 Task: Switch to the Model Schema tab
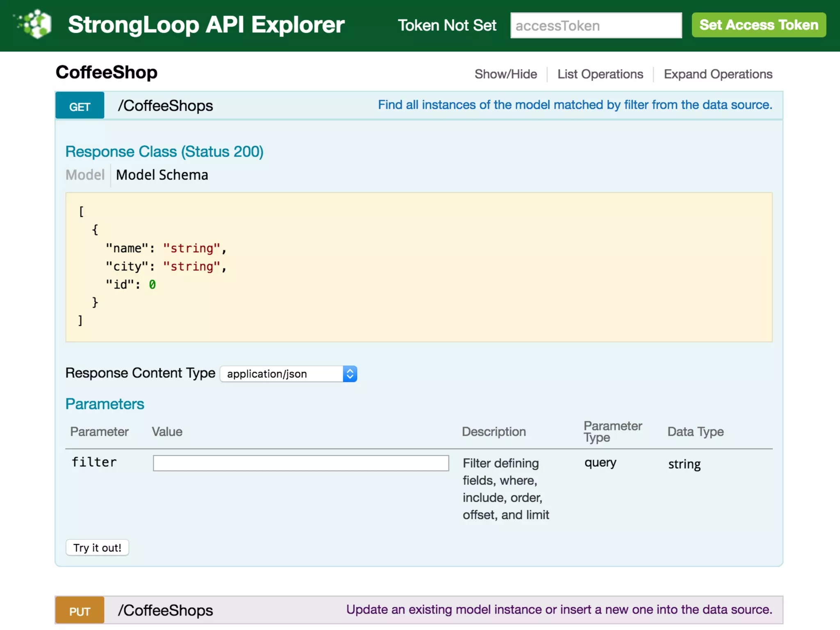(162, 175)
